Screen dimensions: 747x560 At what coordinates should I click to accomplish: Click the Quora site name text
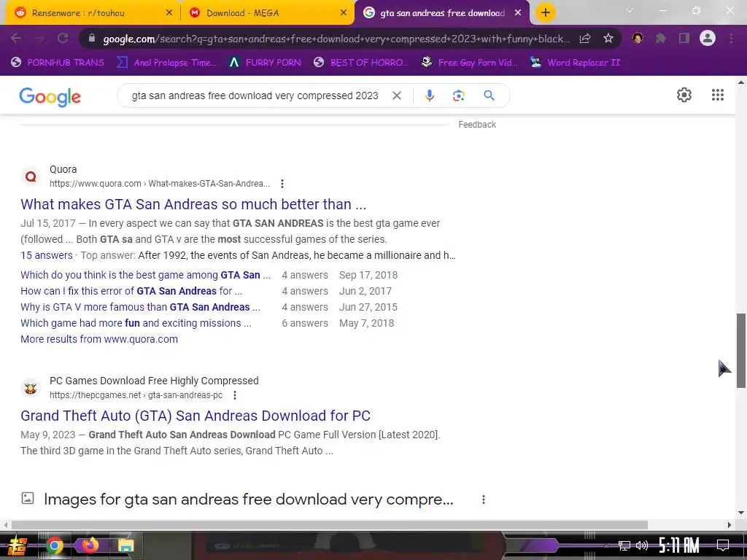coord(63,169)
